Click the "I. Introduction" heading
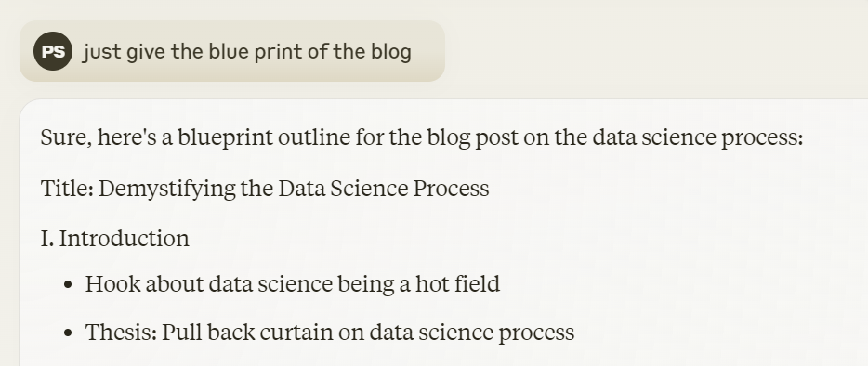The height and width of the screenshot is (366, 868). (x=115, y=239)
